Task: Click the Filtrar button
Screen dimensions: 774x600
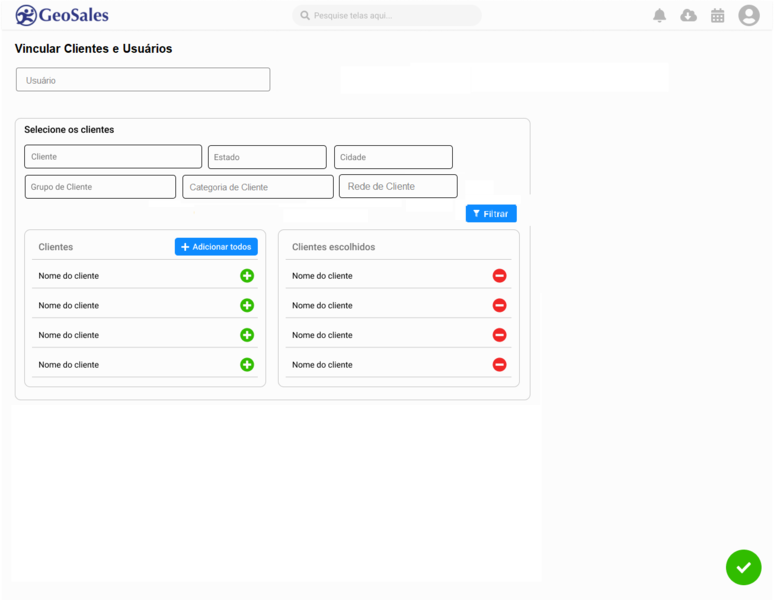Action: click(x=491, y=214)
